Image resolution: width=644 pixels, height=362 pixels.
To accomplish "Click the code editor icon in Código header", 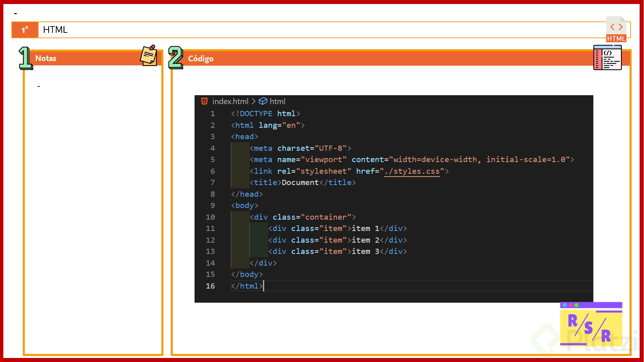I will click(607, 58).
